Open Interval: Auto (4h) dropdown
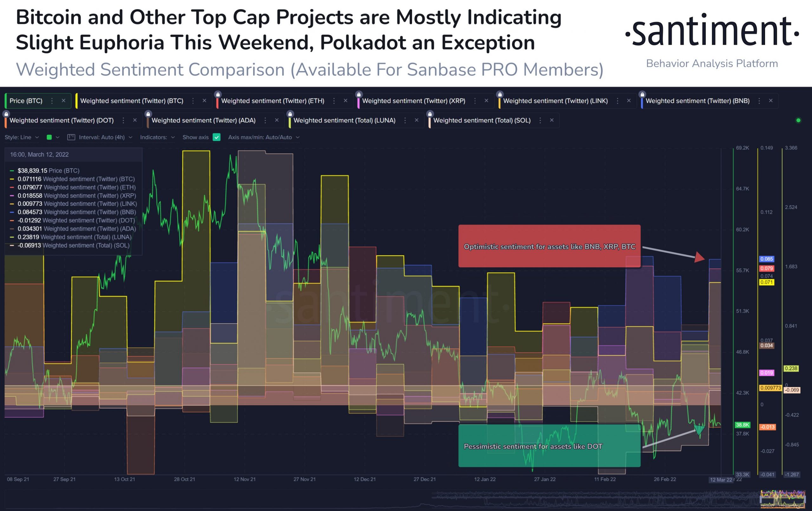Screen dimensions: 812x511 pos(105,137)
